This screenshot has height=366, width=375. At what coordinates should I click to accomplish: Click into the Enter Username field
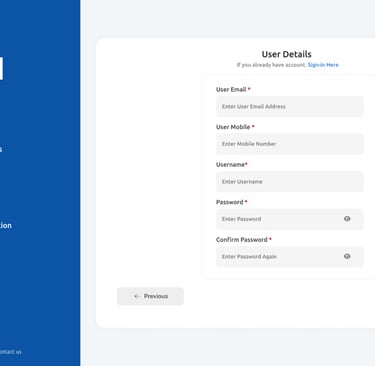pos(290,182)
